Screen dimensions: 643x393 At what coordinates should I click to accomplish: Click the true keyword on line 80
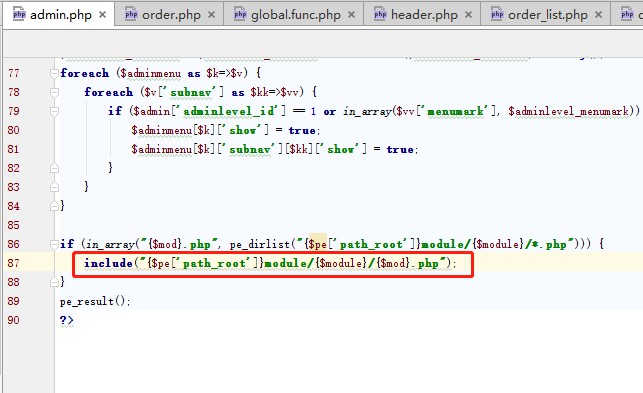(x=302, y=130)
